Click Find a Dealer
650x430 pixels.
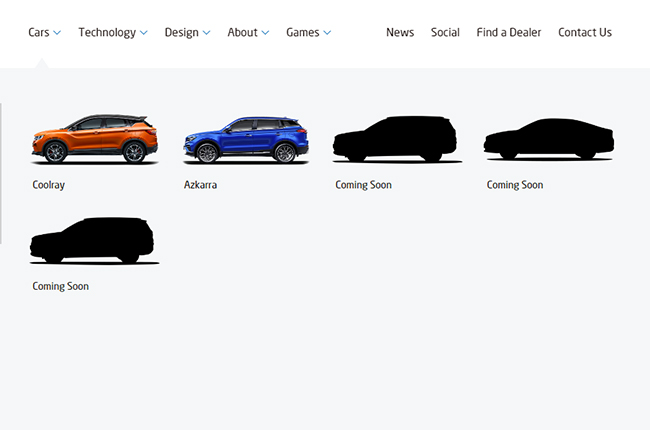tap(509, 32)
